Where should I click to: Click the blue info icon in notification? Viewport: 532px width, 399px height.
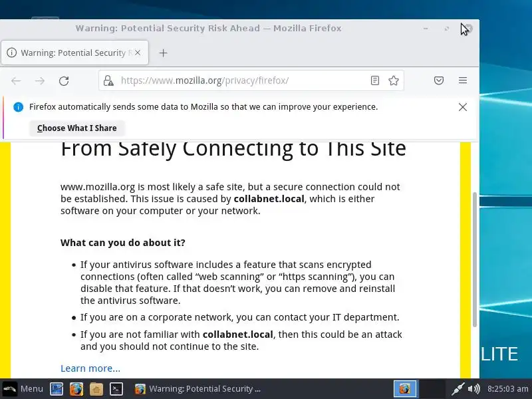tap(18, 107)
